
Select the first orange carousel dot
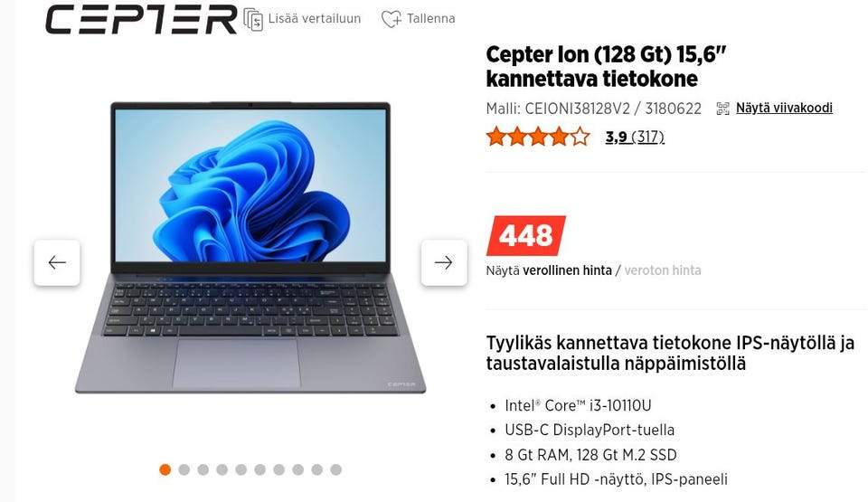point(165,469)
